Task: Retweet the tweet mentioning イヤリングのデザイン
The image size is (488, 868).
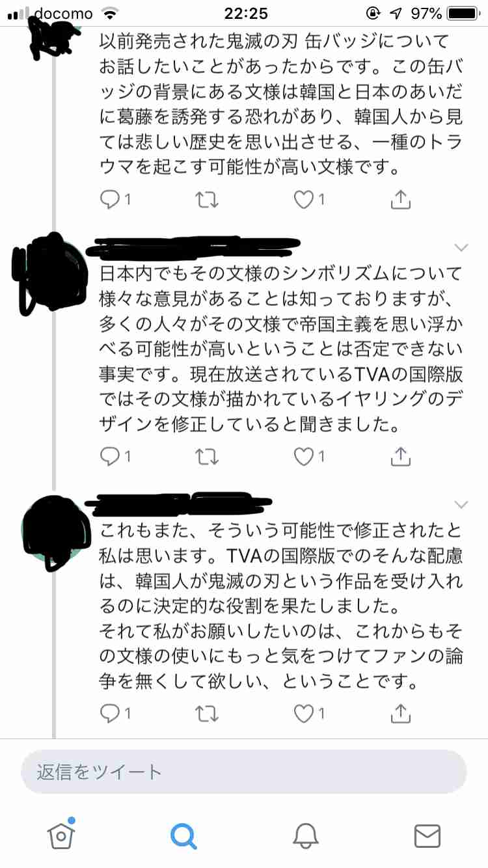Action: [206, 457]
